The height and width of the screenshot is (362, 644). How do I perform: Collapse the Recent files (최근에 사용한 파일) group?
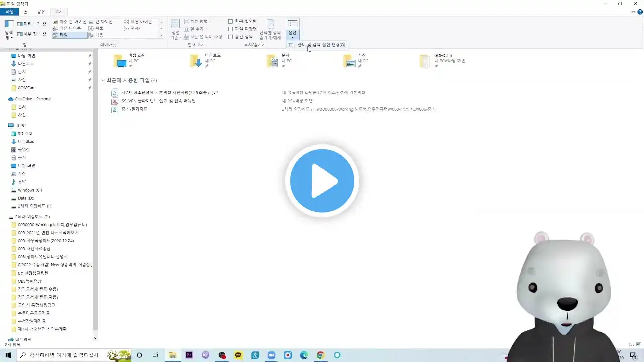[x=103, y=80]
